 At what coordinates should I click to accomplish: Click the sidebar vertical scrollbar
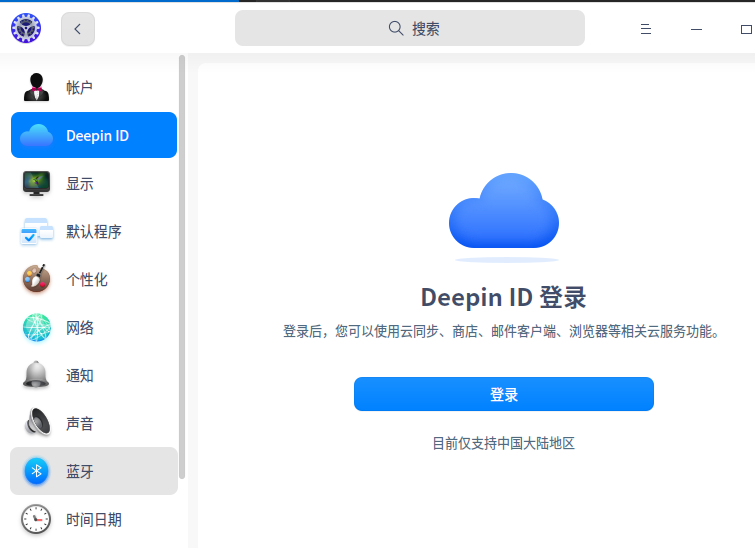click(182, 267)
